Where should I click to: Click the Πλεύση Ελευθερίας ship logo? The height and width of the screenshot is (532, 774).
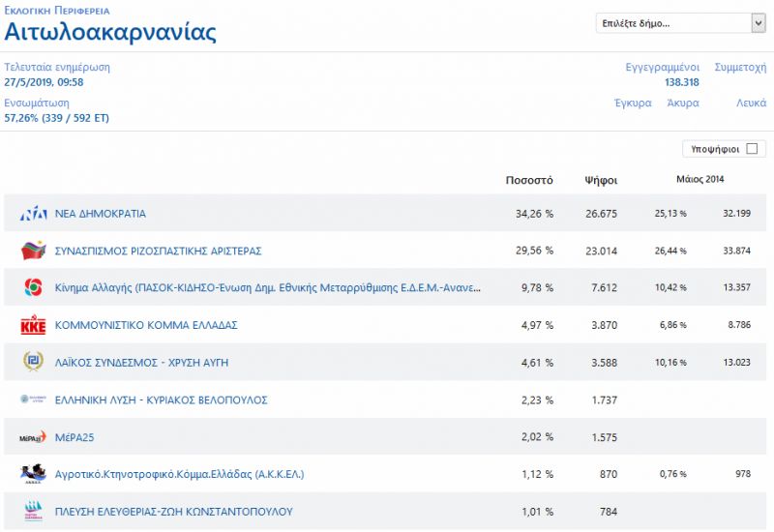tap(33, 512)
